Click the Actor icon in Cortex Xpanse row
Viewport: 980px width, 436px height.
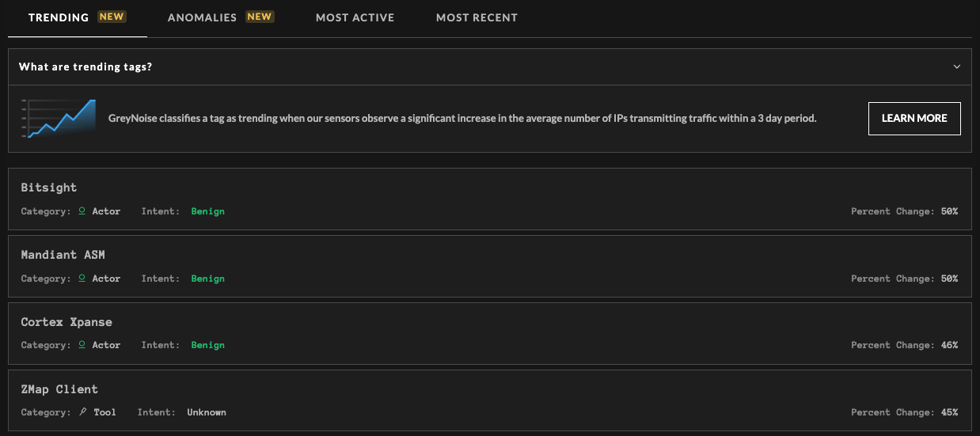click(x=82, y=345)
